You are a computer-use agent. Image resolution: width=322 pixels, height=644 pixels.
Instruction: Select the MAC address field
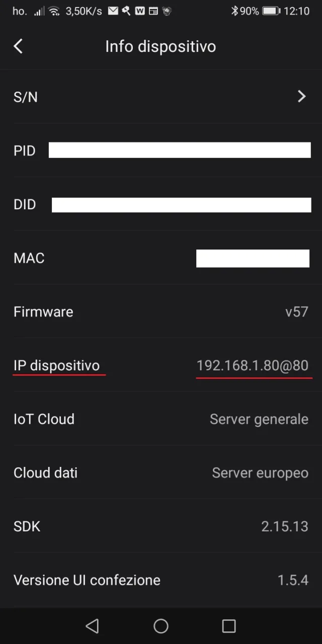253,258
